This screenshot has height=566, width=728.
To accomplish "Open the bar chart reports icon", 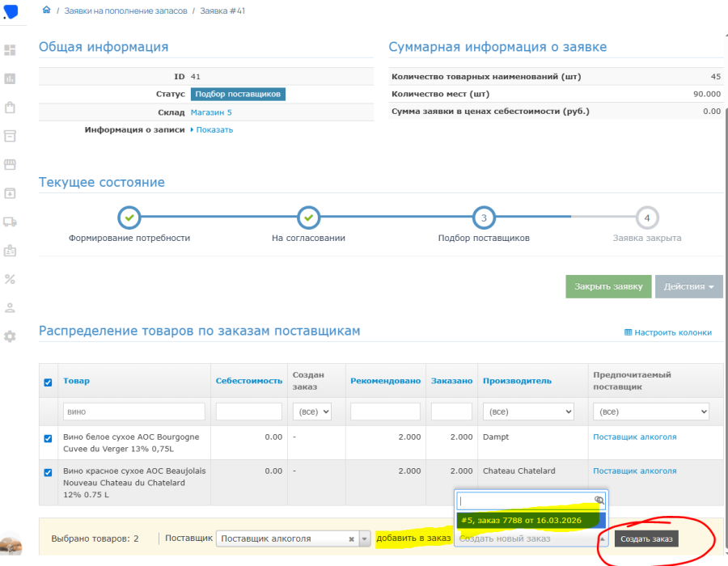I will (10, 79).
